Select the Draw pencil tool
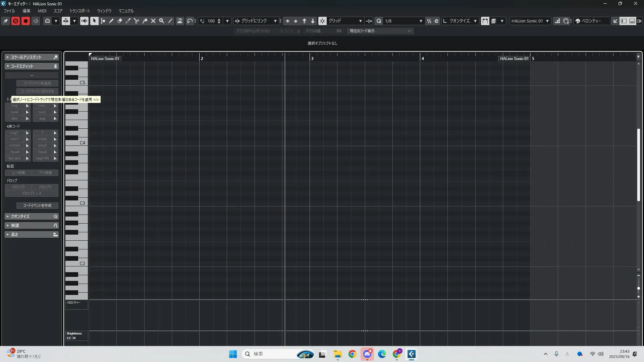644x362 pixels. (111, 21)
